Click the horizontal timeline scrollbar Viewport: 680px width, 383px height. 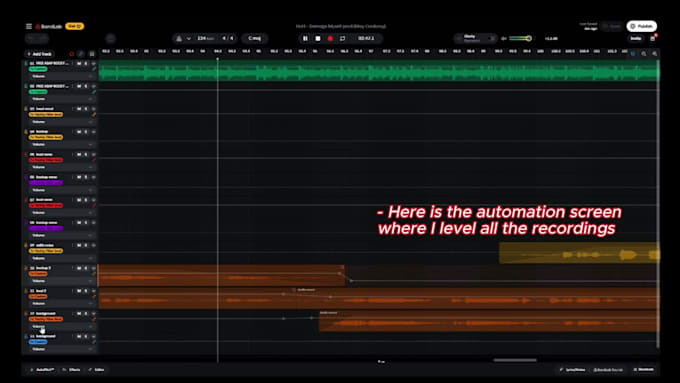coord(515,360)
